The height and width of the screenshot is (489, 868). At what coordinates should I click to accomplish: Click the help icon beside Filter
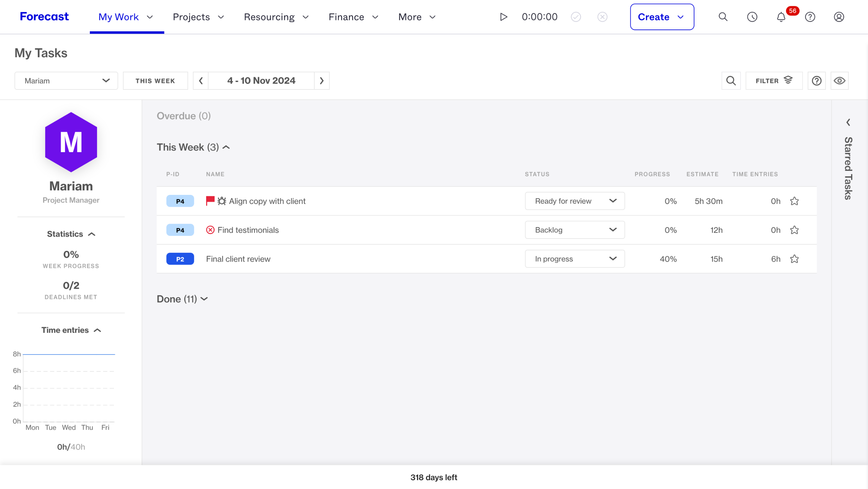click(x=816, y=81)
